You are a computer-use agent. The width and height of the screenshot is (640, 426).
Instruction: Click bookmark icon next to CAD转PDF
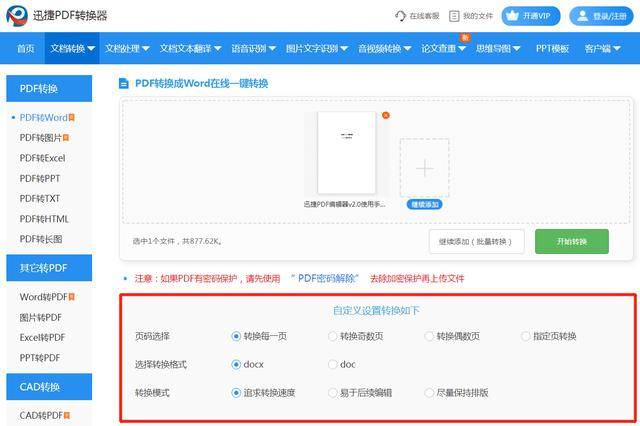pos(67,415)
